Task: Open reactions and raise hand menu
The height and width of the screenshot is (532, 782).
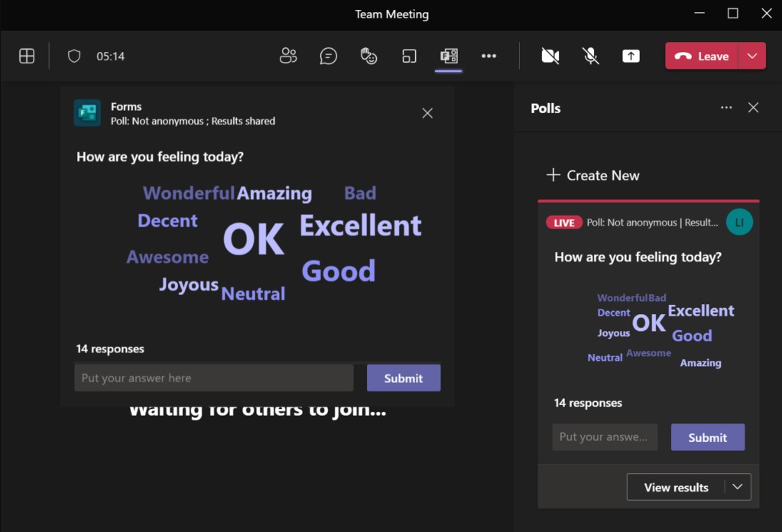Action: pos(369,56)
